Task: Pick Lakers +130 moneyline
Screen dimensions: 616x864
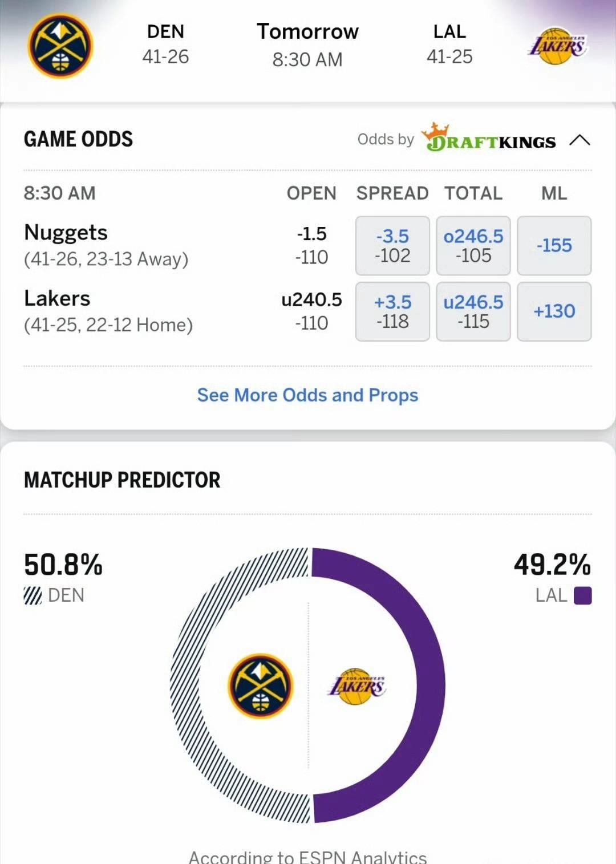Action: click(x=554, y=311)
